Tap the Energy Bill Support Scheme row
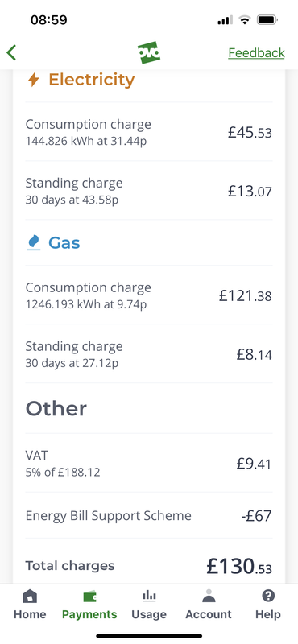The height and width of the screenshot is (644, 298). pos(149,515)
